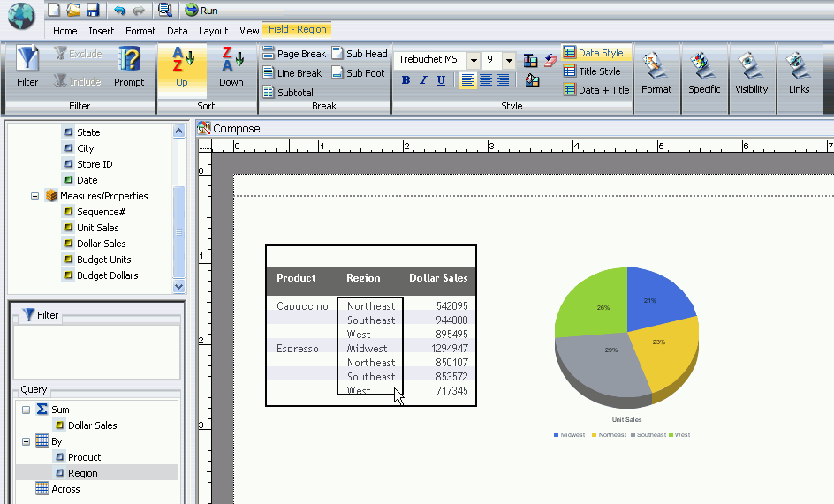
Task: Align text right
Action: pos(504,80)
